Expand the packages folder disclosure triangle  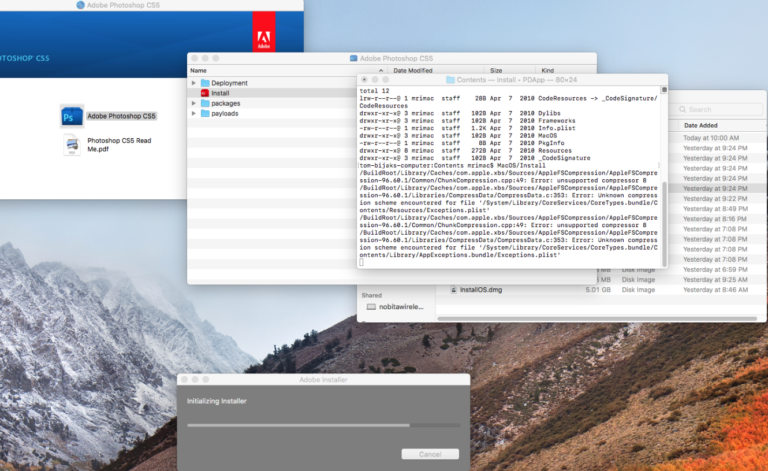click(194, 103)
